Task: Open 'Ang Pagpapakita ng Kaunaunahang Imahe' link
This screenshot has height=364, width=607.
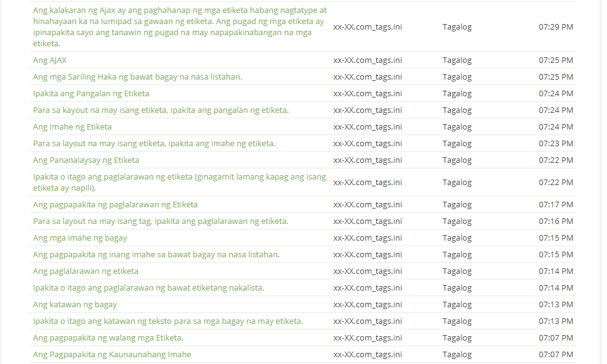Action: (112, 355)
